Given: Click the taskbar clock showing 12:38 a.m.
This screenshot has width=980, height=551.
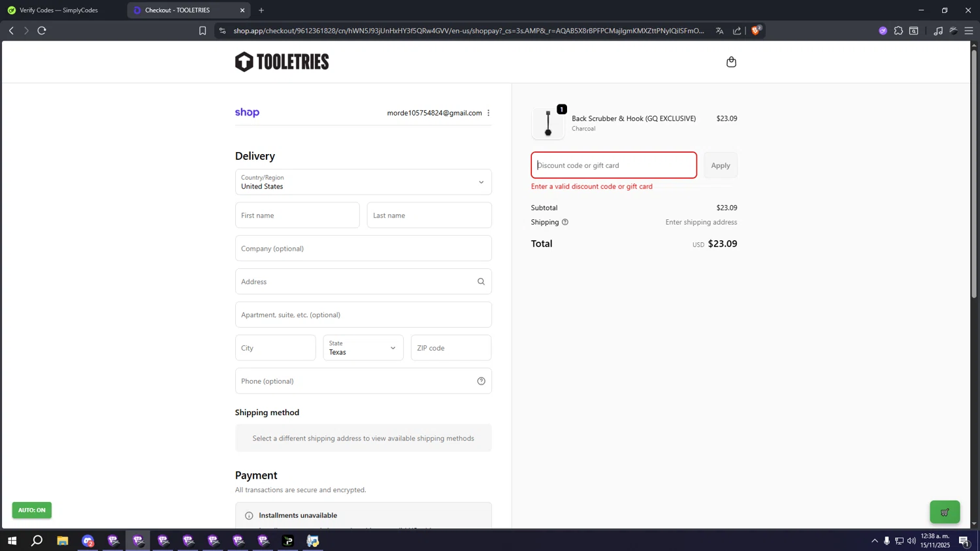Looking at the screenshot, I should click(935, 541).
